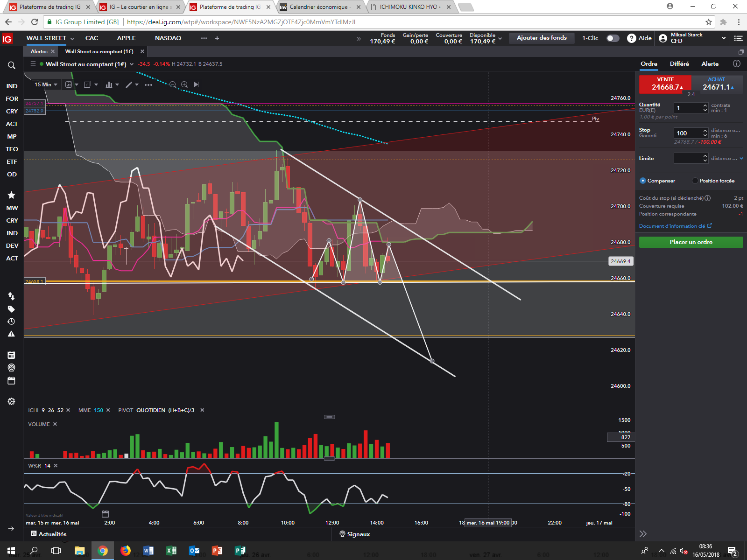
Task: Jump to latest candle arrow icon
Action: tap(196, 84)
